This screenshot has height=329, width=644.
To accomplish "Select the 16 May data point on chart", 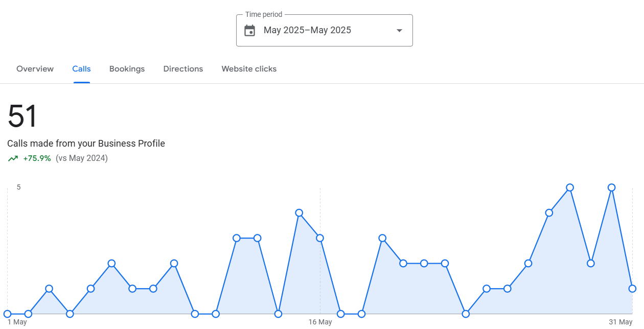I will point(320,238).
